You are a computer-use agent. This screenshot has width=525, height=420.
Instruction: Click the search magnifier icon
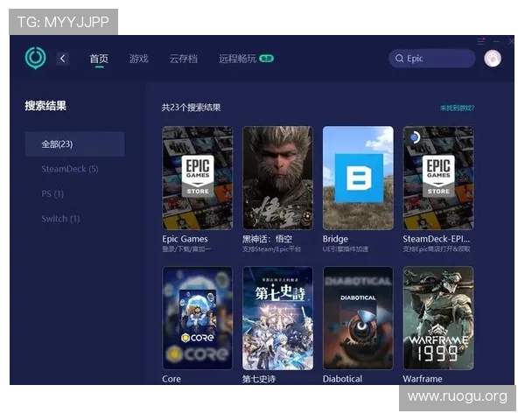[400, 59]
